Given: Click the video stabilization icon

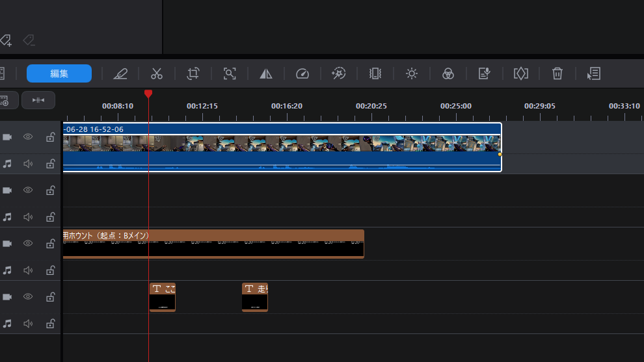Looking at the screenshot, I should [x=375, y=74].
